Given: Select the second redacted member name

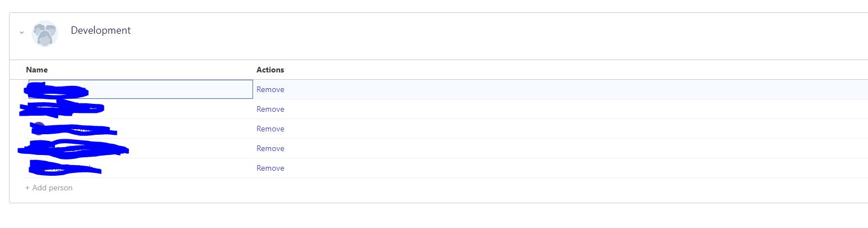Looking at the screenshot, I should tap(62, 108).
